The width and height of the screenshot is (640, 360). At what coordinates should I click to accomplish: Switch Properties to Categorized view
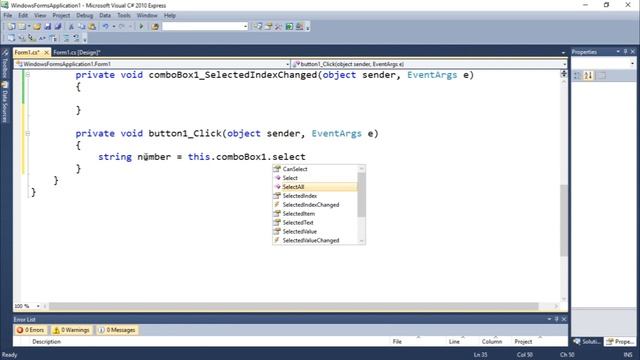coord(578,76)
